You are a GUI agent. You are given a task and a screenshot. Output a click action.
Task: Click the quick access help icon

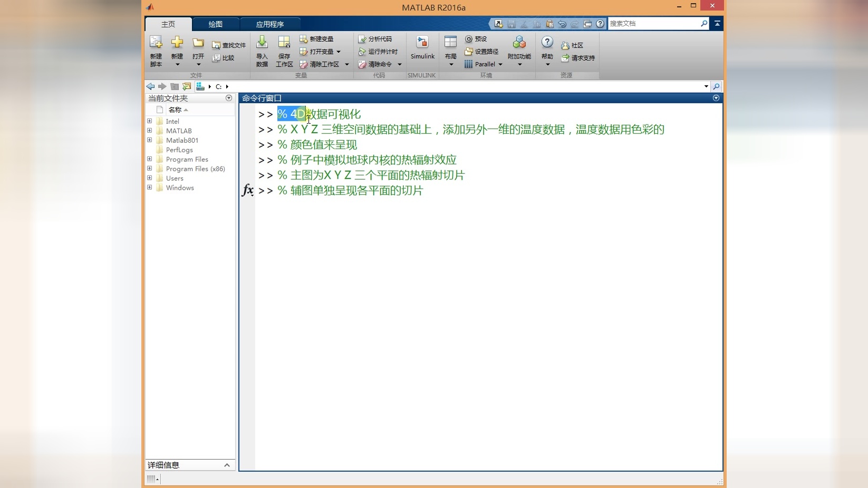coord(600,24)
